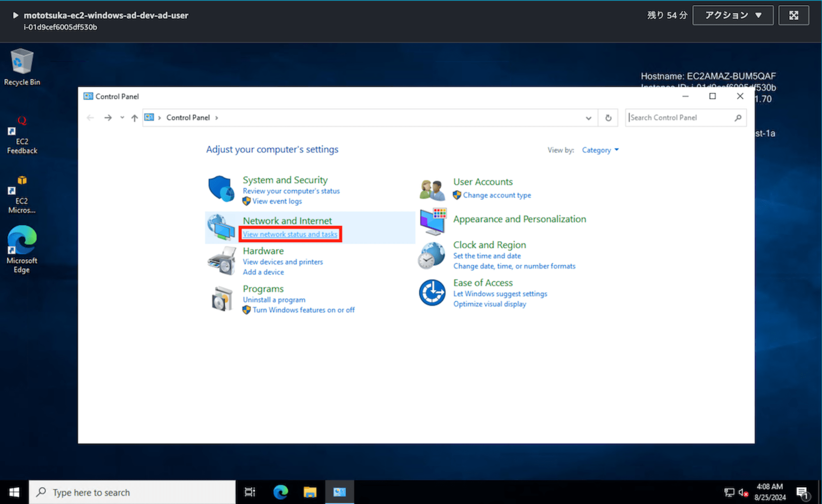
Task: Open View network status and tasks
Action: 290,234
